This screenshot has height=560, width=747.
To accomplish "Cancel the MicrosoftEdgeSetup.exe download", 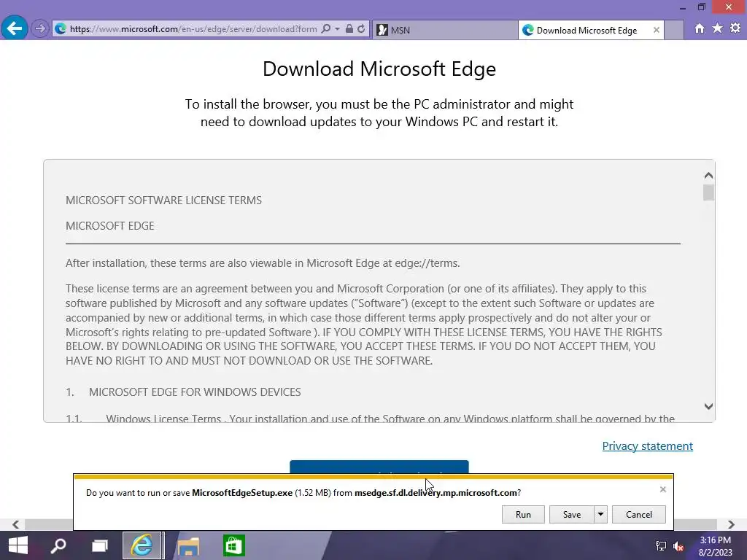I will tap(639, 514).
